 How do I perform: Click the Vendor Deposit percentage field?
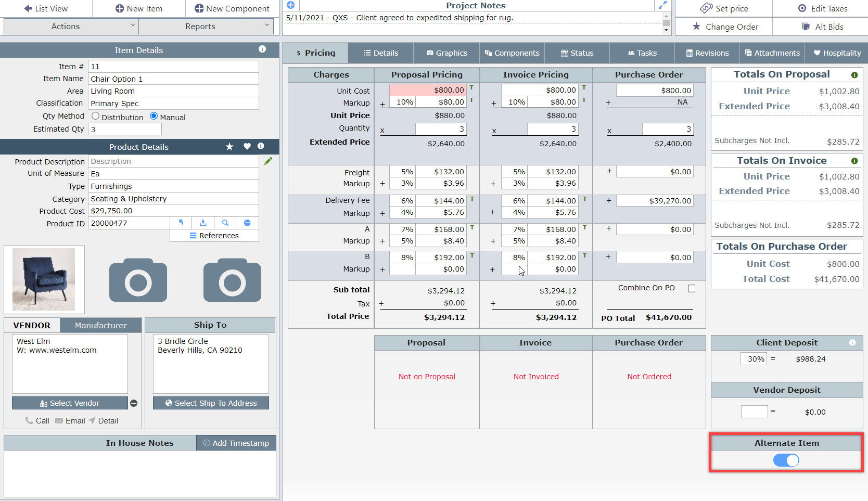pos(754,412)
